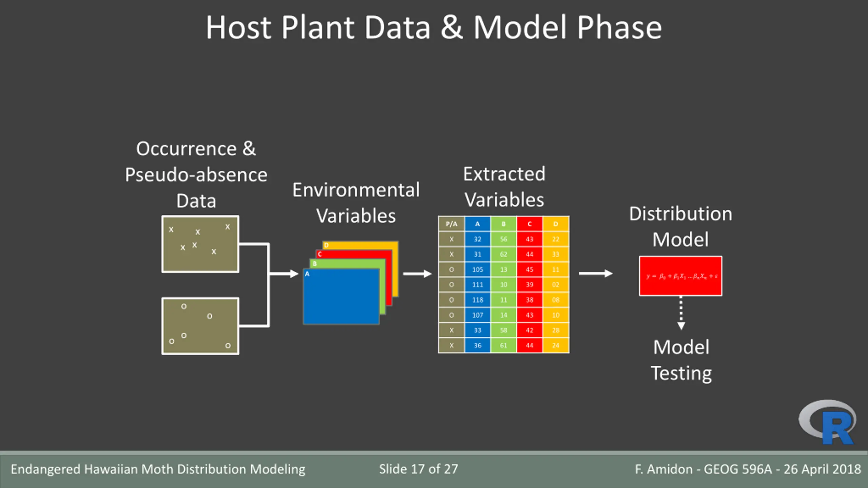The height and width of the screenshot is (488, 868).
Task: Select the 'Occurrence & Pseudo-absence Data' label
Action: point(196,175)
